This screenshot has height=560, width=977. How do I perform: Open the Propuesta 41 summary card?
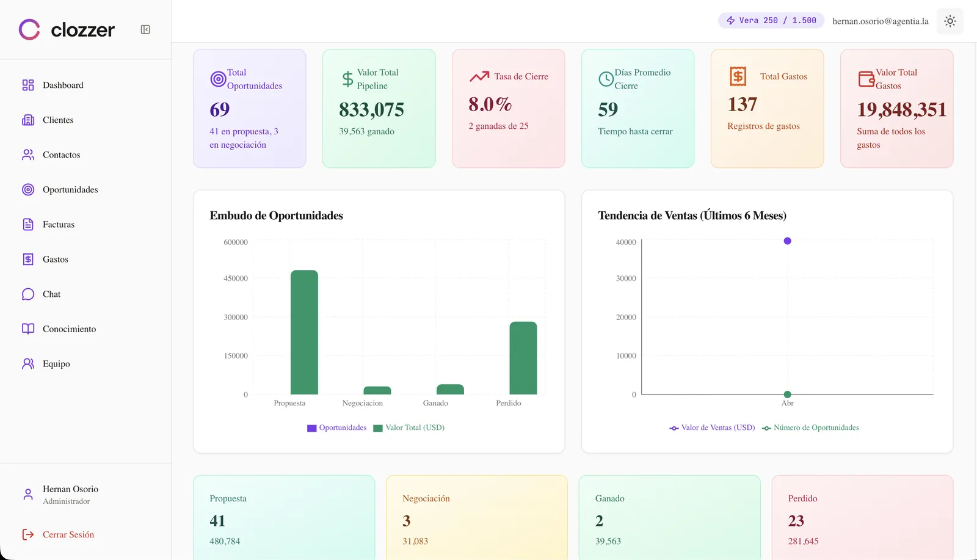point(284,517)
